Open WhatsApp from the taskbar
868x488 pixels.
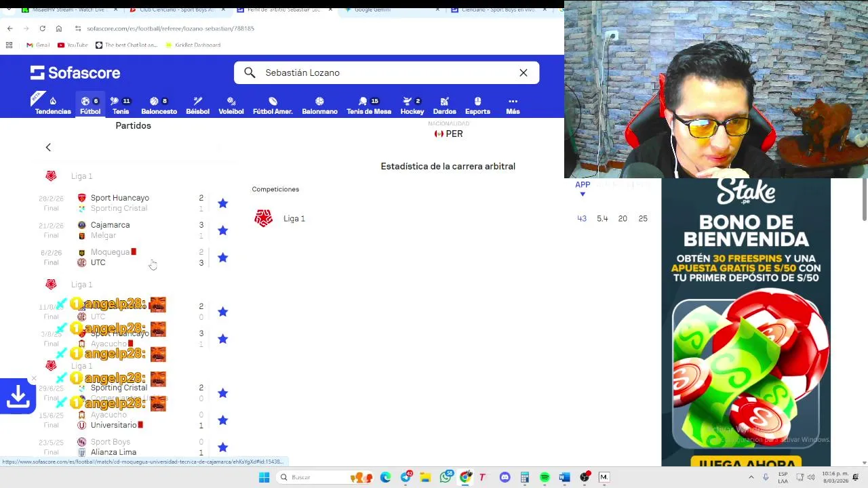pos(446,477)
